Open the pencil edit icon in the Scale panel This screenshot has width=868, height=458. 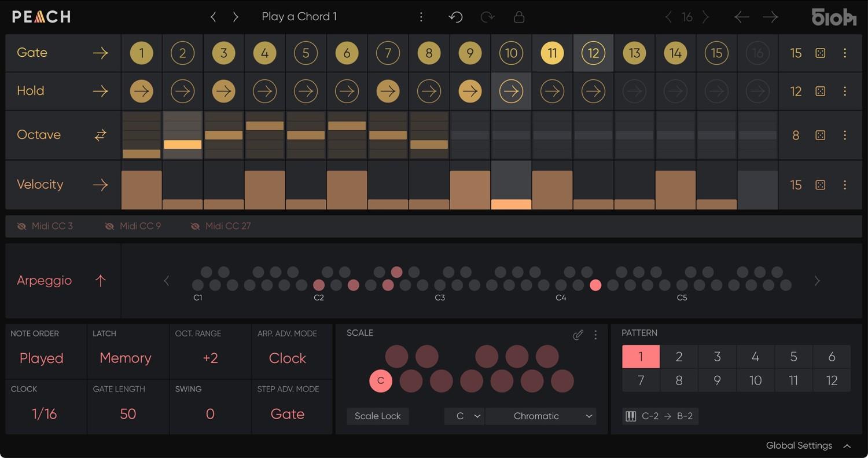coord(578,334)
